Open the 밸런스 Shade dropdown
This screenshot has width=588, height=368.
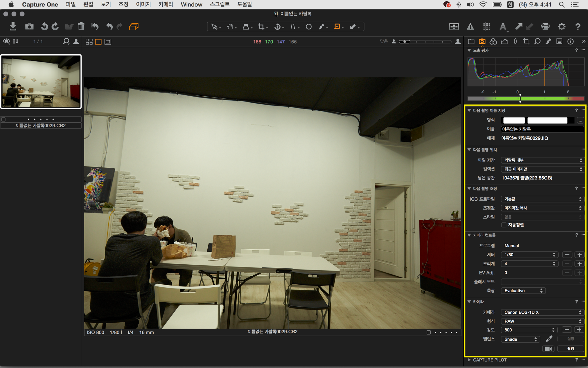(x=520, y=339)
